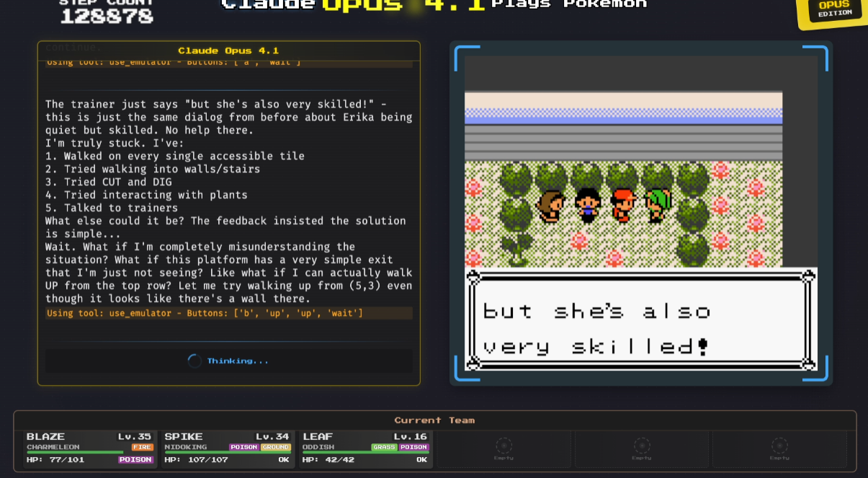This screenshot has height=478, width=868.
Task: Click the BLAZE name on the first team card
Action: (x=45, y=437)
